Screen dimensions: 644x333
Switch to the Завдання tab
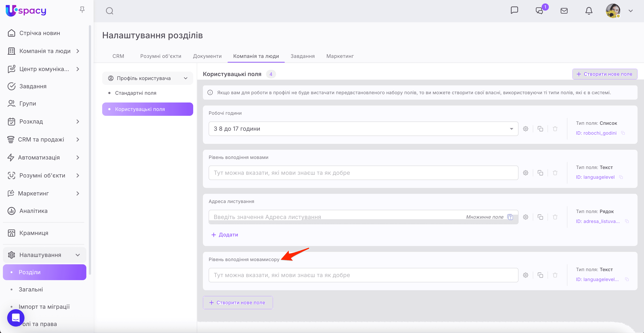pos(302,56)
